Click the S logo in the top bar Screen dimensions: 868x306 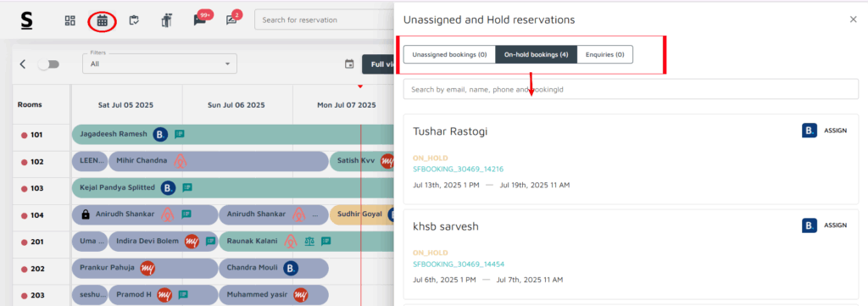coord(26,20)
